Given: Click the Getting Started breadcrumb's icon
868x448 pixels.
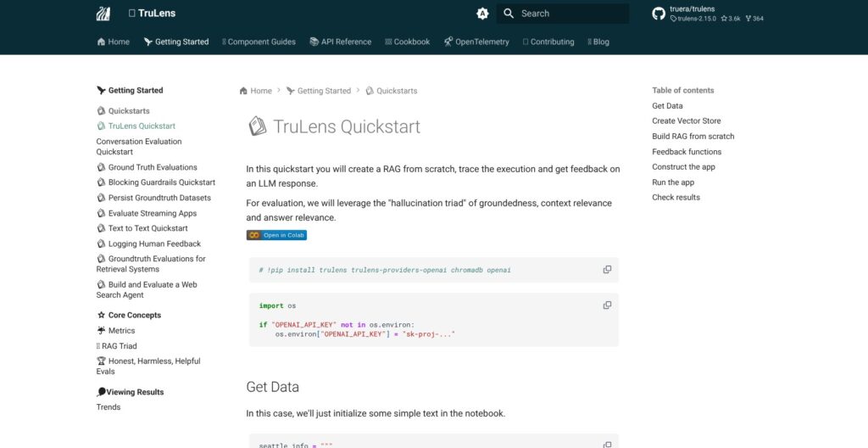Looking at the screenshot, I should point(291,91).
